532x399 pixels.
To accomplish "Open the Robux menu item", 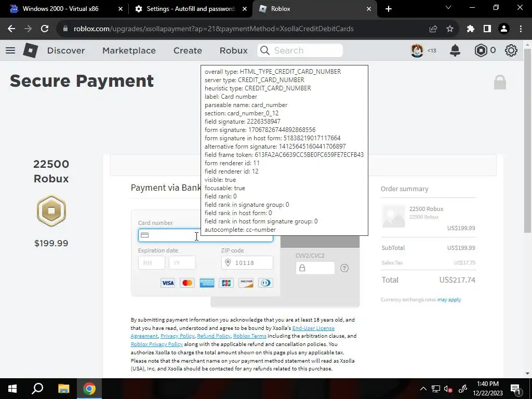I will point(233,50).
